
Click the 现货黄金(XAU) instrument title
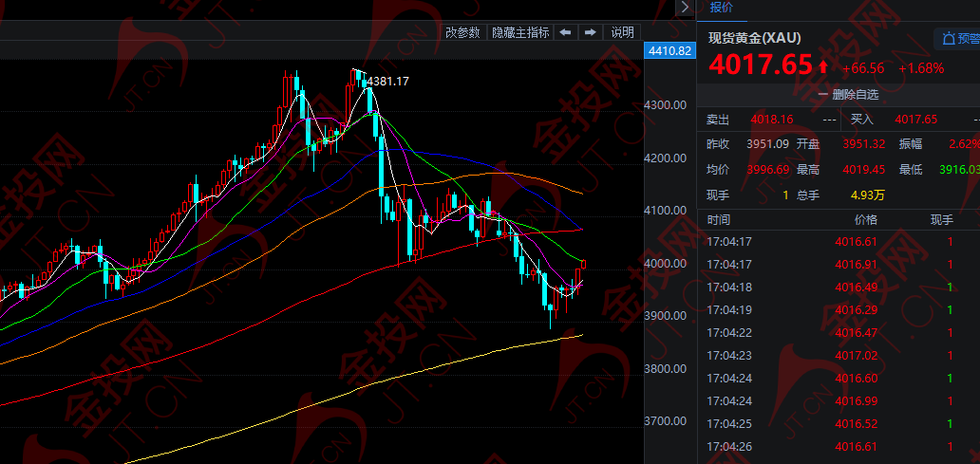[x=755, y=38]
